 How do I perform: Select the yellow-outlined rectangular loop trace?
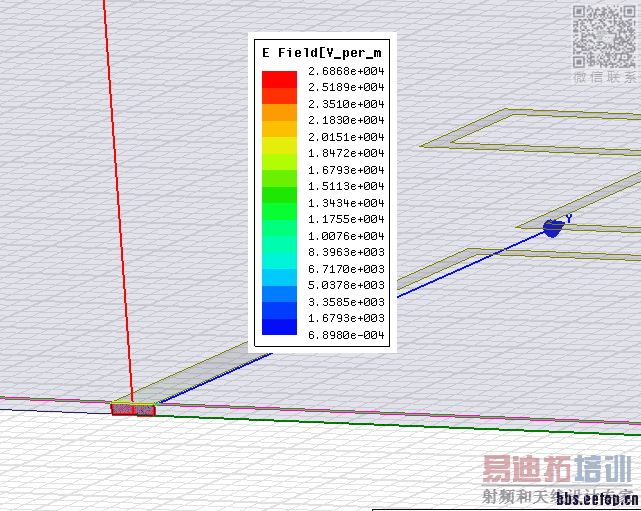point(531,133)
